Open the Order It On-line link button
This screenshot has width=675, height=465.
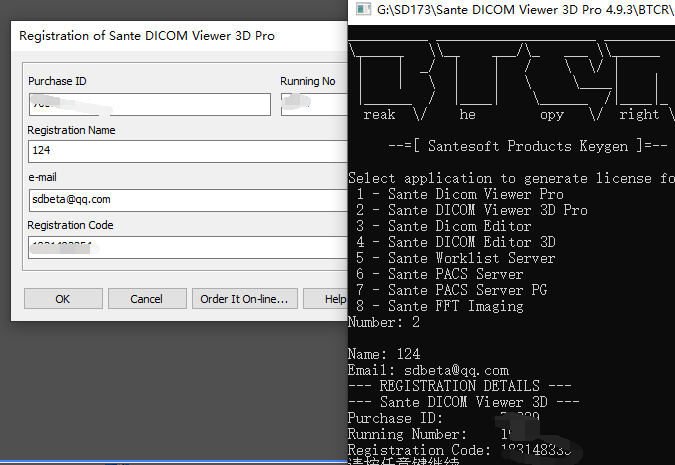click(245, 299)
